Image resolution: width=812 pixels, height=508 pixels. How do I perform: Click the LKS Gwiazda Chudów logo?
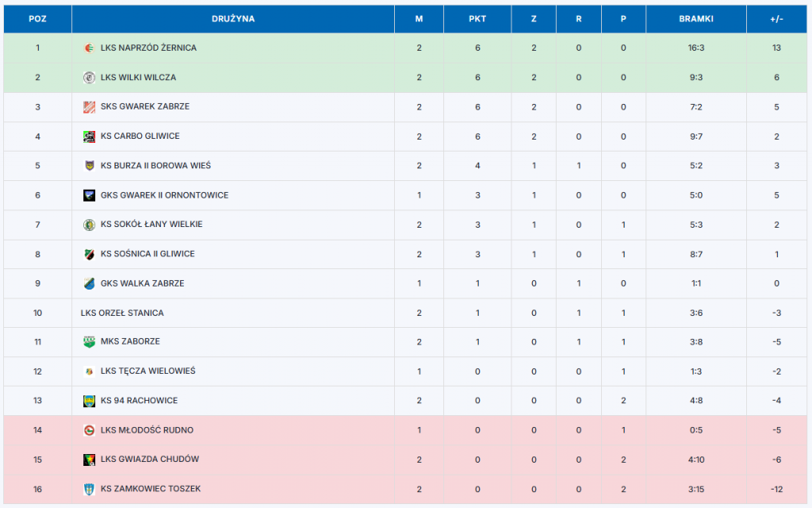[90, 460]
